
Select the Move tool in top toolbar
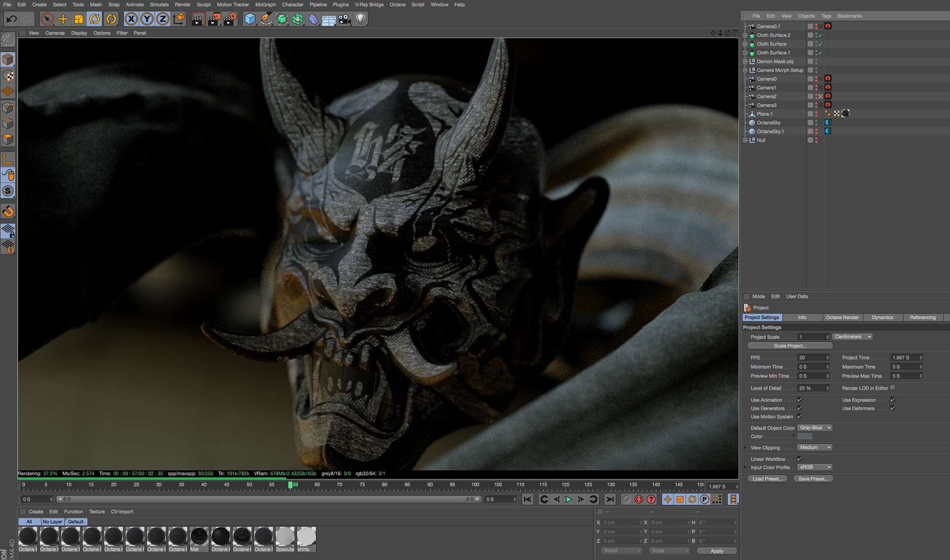(x=63, y=19)
